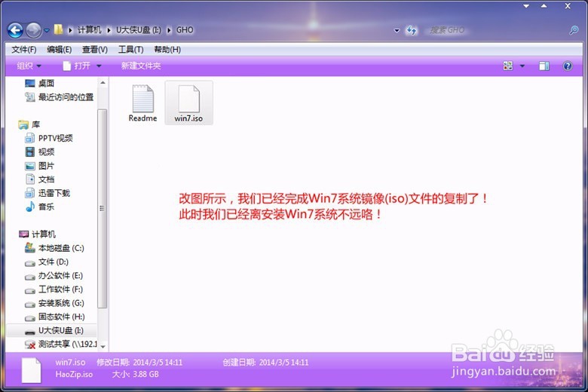The height and width of the screenshot is (392, 588).
Task: Select 文件 (D:) drive
Action: tap(47, 262)
